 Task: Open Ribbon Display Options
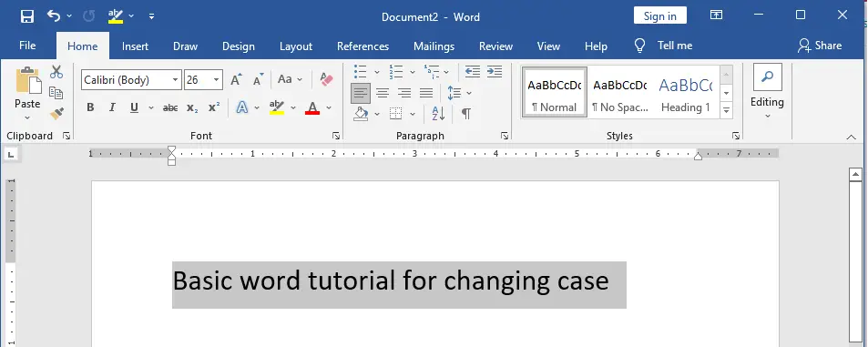pyautogui.click(x=716, y=15)
